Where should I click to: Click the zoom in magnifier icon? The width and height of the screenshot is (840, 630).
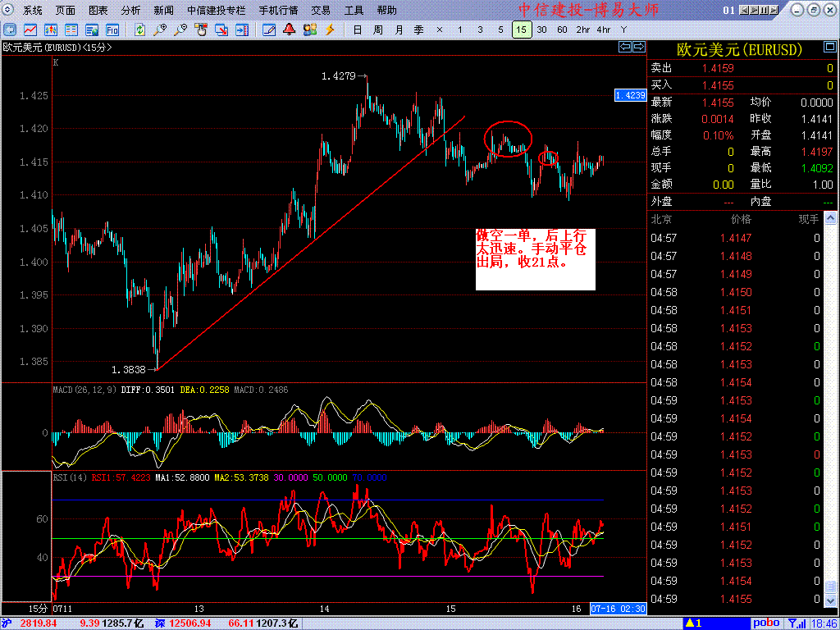pos(160,30)
